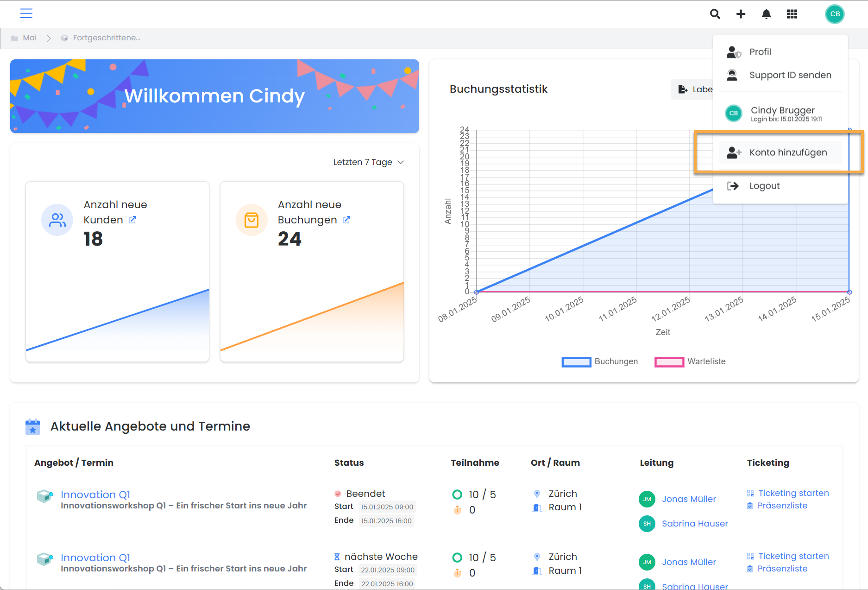Click the CB avatar in the top bar
The image size is (868, 590).
[x=834, y=14]
